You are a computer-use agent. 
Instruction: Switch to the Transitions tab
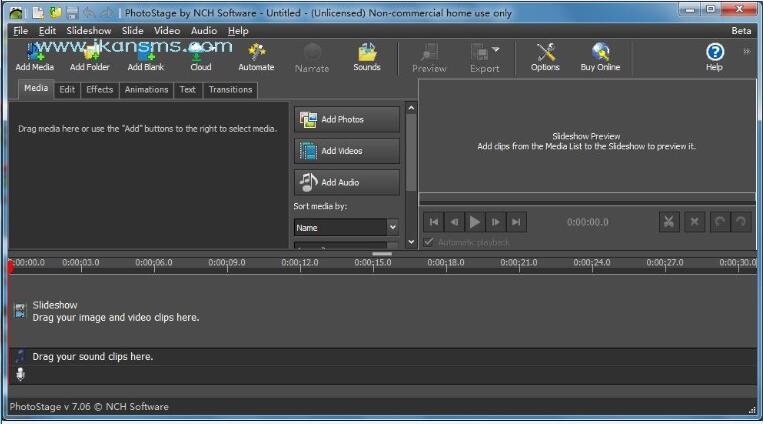click(231, 90)
